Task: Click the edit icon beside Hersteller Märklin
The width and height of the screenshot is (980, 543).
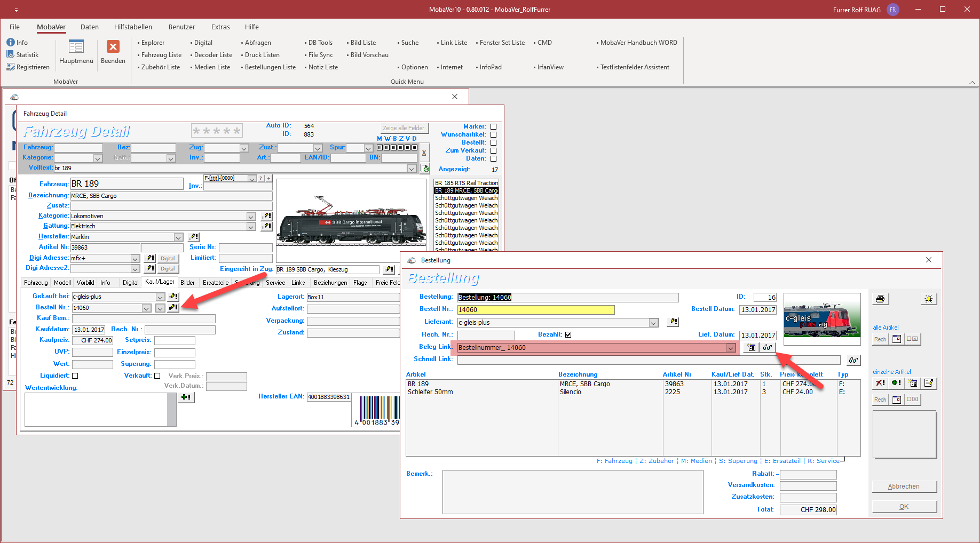Action: click(x=194, y=237)
